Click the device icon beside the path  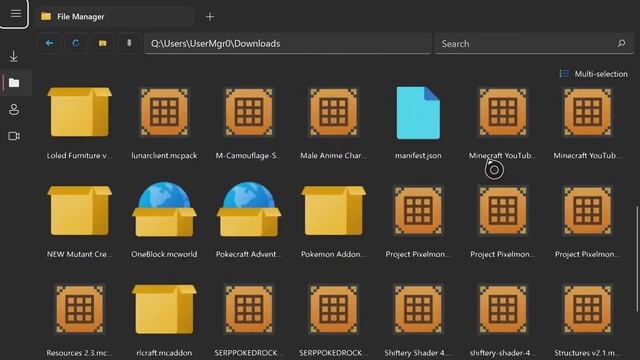129,43
